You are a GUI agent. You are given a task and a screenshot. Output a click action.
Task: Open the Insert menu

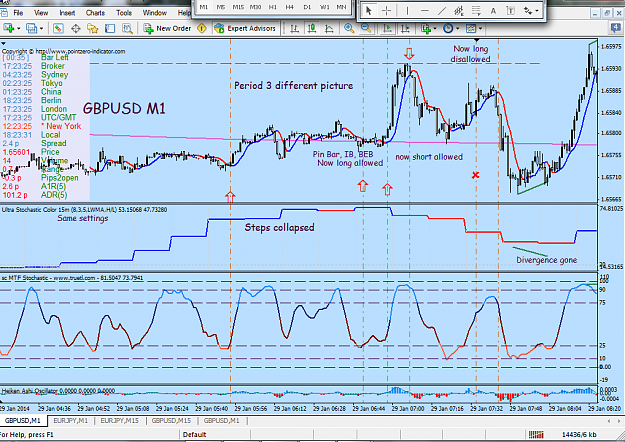point(67,13)
